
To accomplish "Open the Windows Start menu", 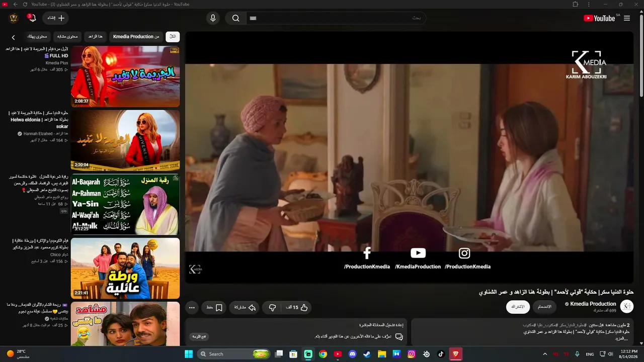I will 189,354.
